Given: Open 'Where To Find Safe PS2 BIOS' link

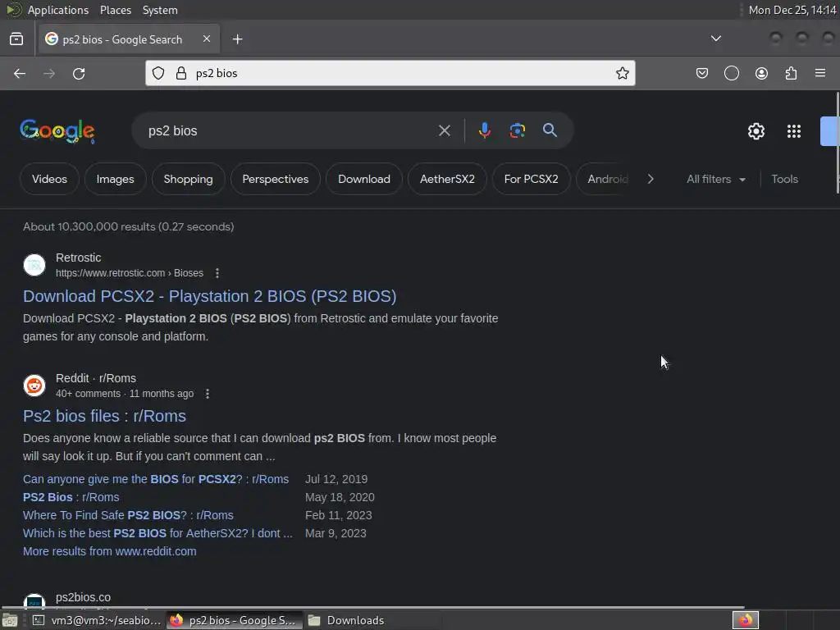Looking at the screenshot, I should (128, 515).
